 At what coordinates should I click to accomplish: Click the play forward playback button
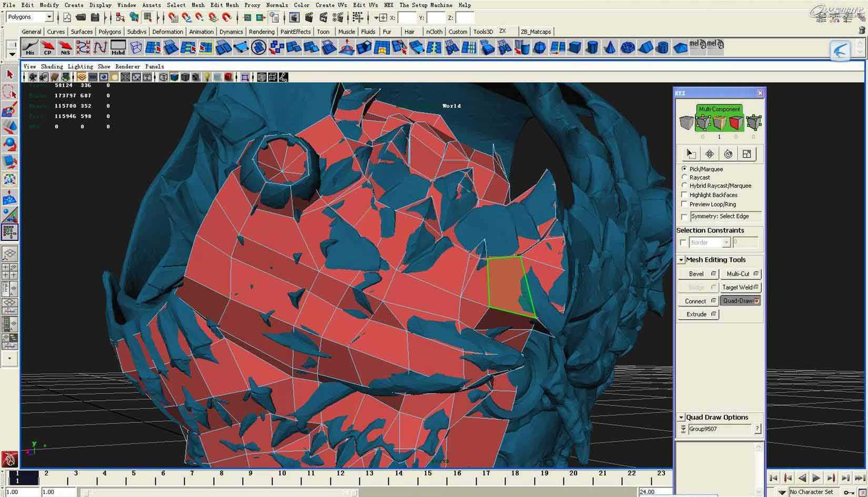point(816,478)
